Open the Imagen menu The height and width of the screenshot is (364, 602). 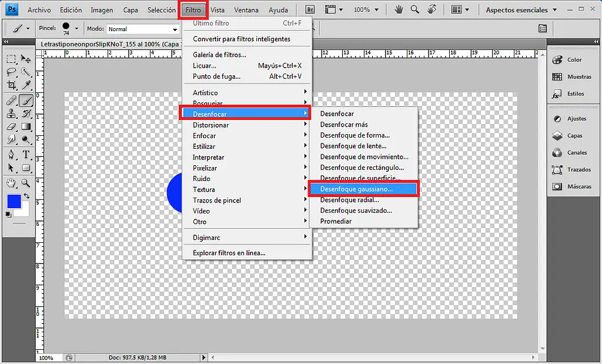tap(102, 10)
